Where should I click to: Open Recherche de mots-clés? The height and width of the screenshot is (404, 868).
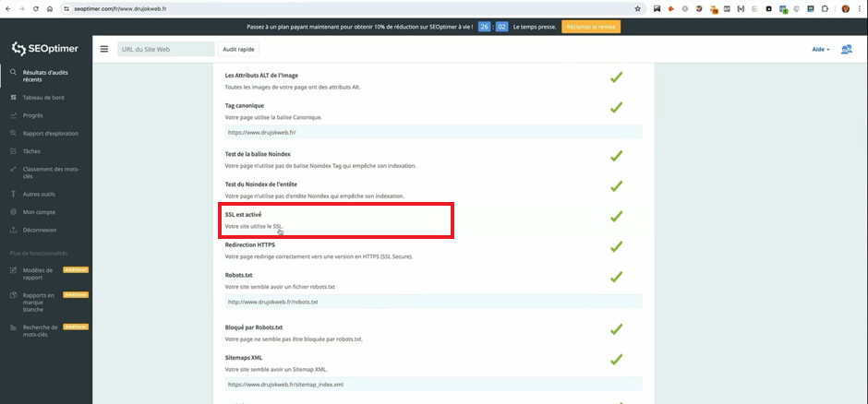40,330
